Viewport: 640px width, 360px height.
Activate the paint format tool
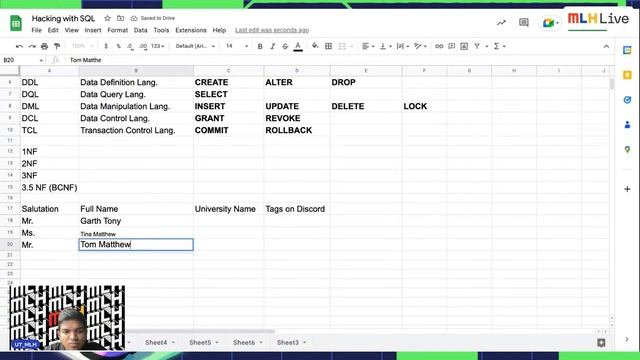pyautogui.click(x=57, y=47)
